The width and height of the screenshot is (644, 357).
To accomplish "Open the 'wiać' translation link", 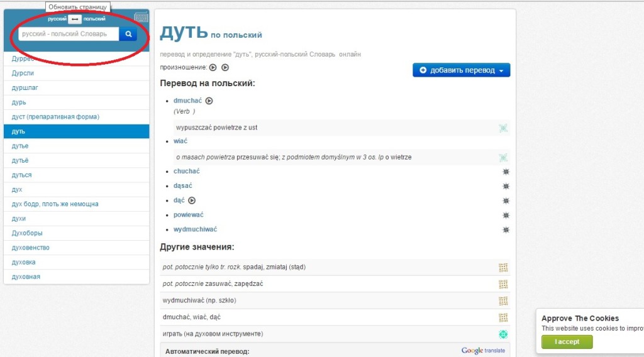I will (180, 141).
